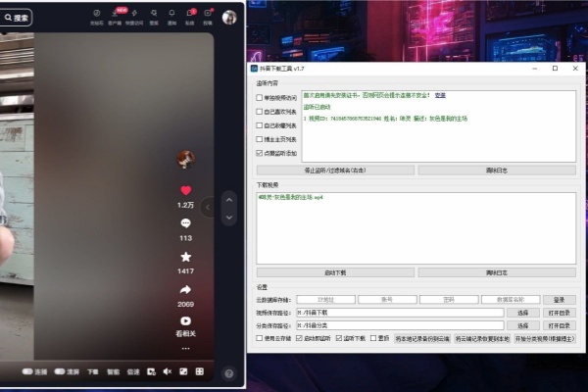Viewport: 588px width, 392px height.
Task: Collapse the side panel with left arrow
Action: (x=206, y=208)
